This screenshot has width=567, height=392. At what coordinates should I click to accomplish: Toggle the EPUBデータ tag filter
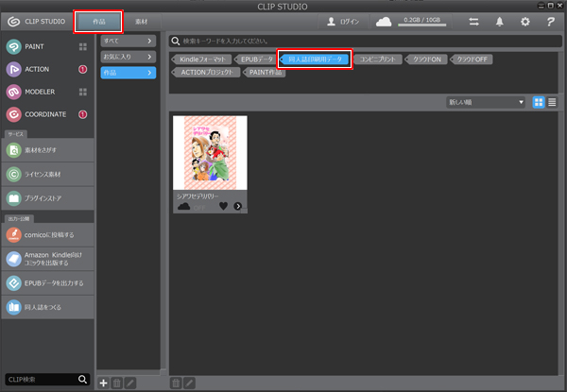point(256,60)
